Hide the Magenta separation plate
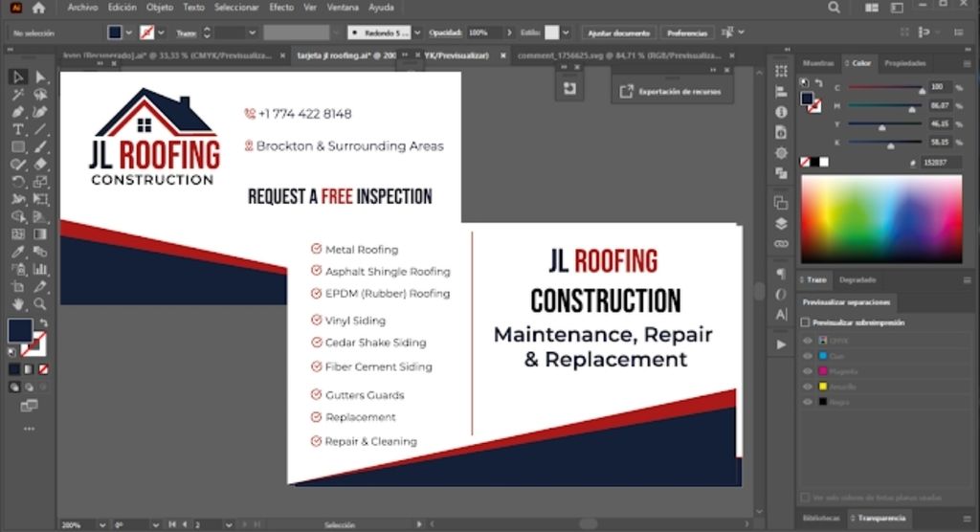Screen dimensions: 980x532 [808, 371]
